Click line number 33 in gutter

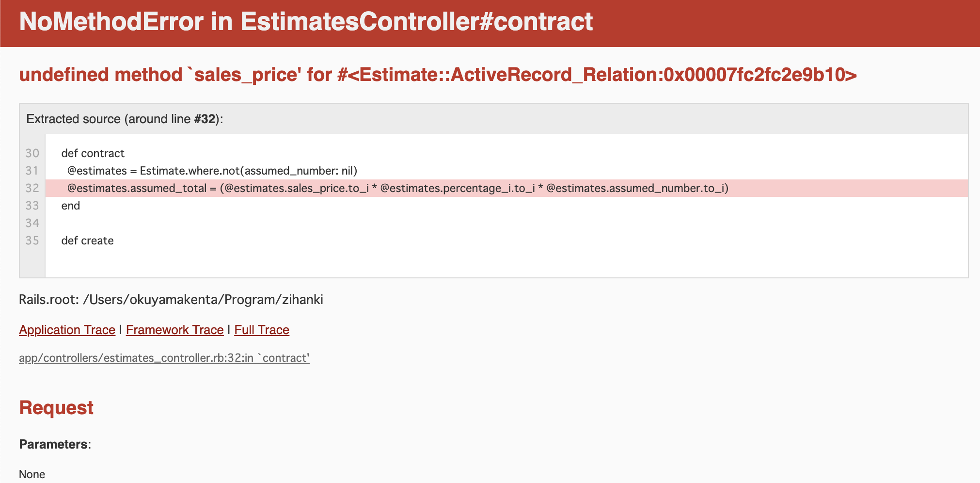32,206
